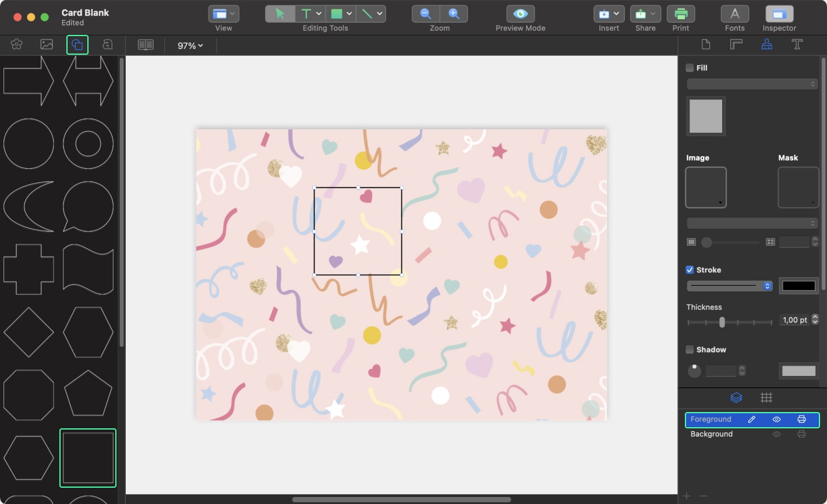The image size is (827, 504).
Task: Open the images source tab
Action: [x=47, y=45]
